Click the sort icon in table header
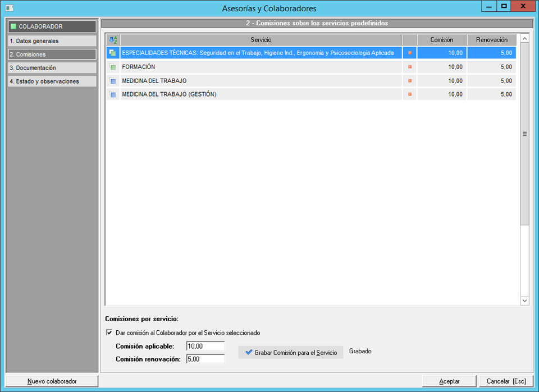Image resolution: width=539 pixels, height=392 pixels. (x=113, y=40)
